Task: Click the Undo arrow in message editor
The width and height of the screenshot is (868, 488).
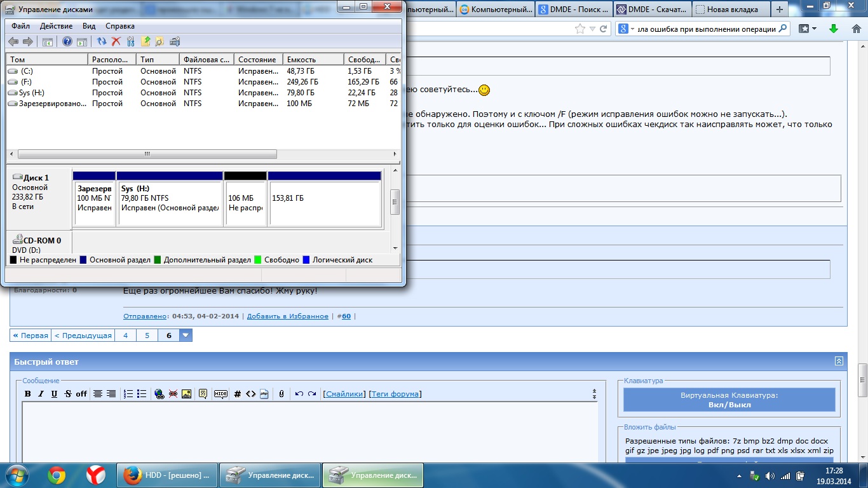Action: click(x=299, y=394)
